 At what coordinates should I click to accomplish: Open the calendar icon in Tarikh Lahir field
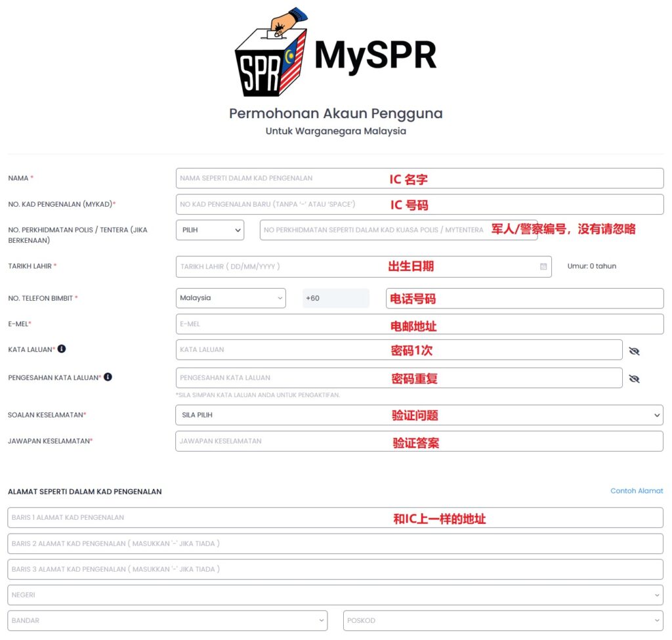click(x=543, y=267)
